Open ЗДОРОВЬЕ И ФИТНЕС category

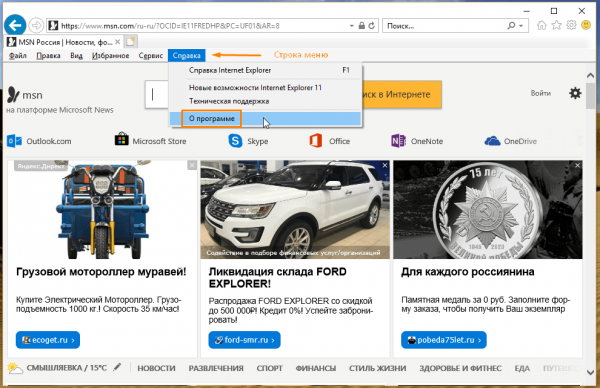pos(460,368)
